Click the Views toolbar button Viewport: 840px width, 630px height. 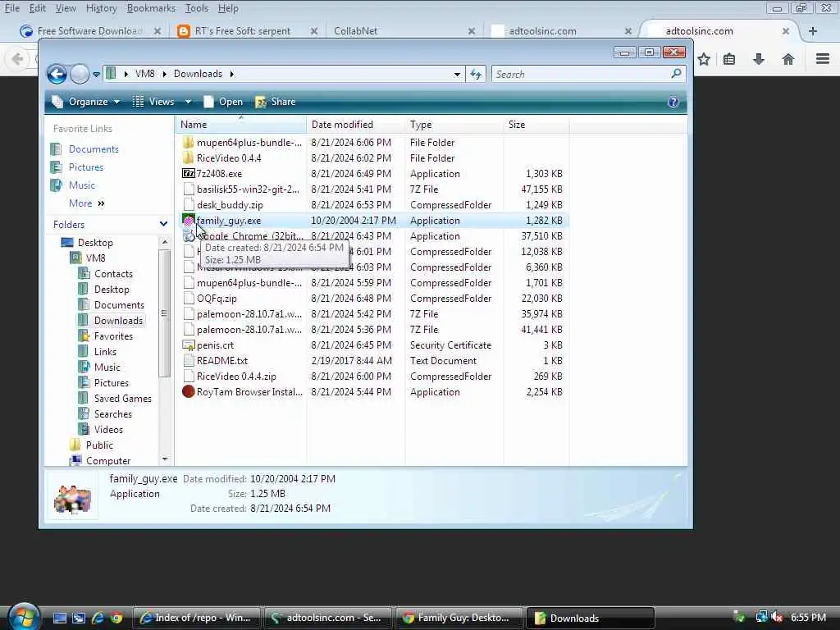coord(154,102)
